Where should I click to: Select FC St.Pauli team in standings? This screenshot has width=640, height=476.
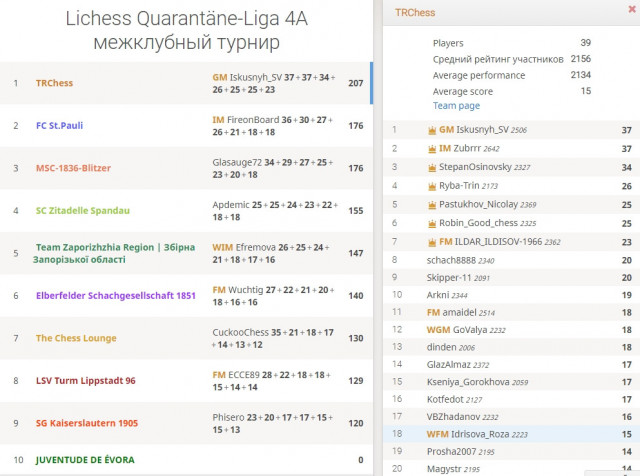(186, 126)
